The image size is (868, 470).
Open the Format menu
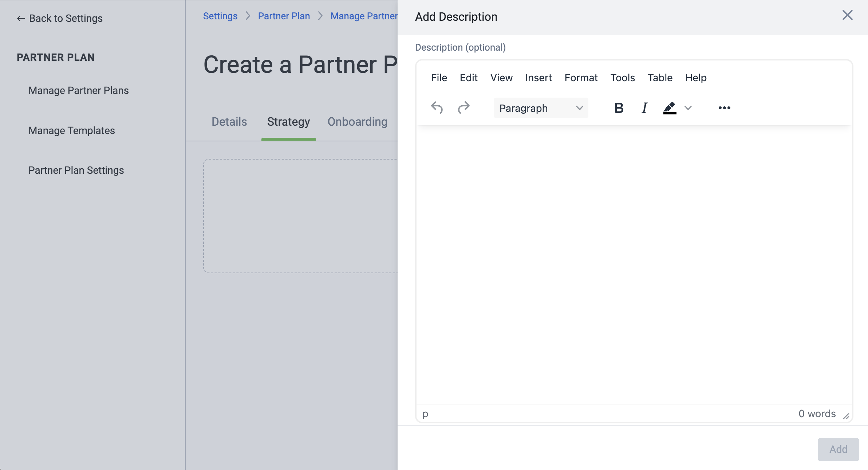pyautogui.click(x=581, y=78)
